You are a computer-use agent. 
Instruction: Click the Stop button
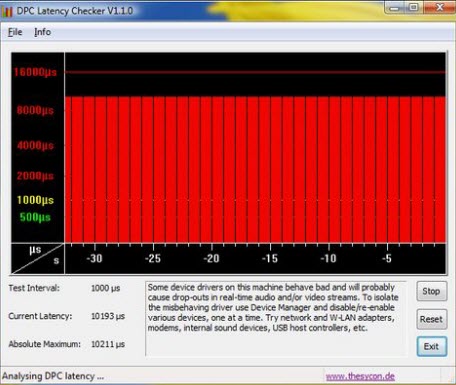pos(431,291)
